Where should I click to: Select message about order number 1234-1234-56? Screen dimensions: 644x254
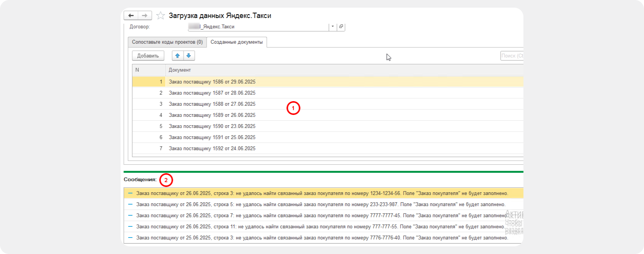point(323,193)
